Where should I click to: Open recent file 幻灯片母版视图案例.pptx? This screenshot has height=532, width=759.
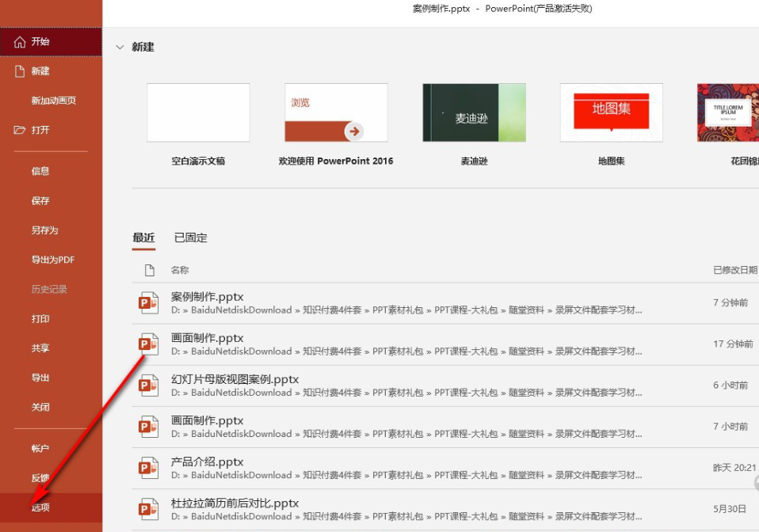[445, 386]
